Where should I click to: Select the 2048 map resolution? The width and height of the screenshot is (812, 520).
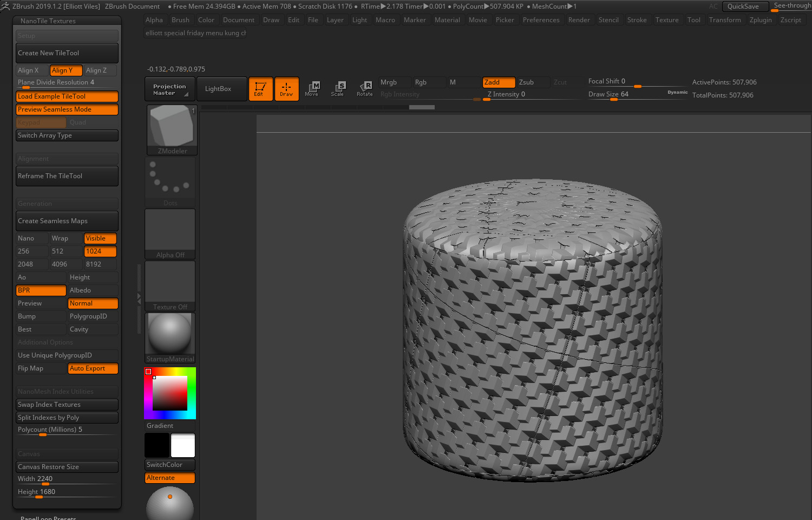32,264
